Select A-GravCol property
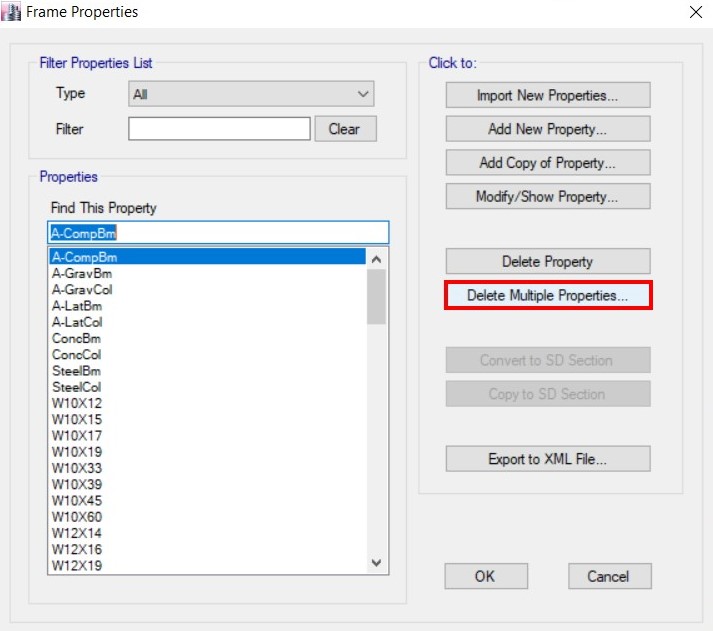Screen dimensions: 713x631 (207, 290)
